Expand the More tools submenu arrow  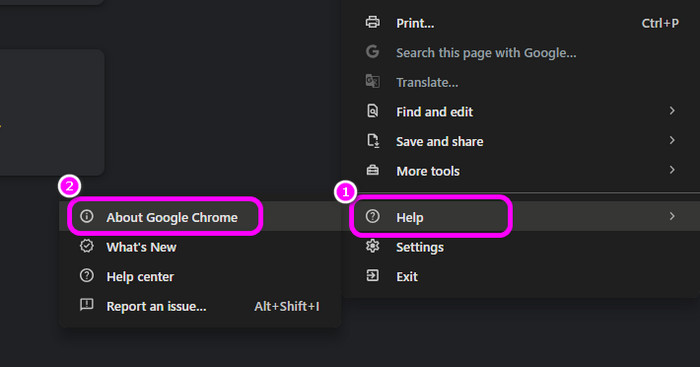pos(672,170)
